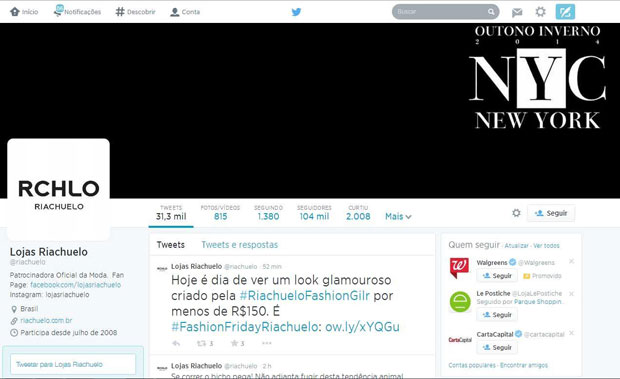This screenshot has width=620, height=379.
Task: Open Conta profile menu
Action: click(185, 12)
